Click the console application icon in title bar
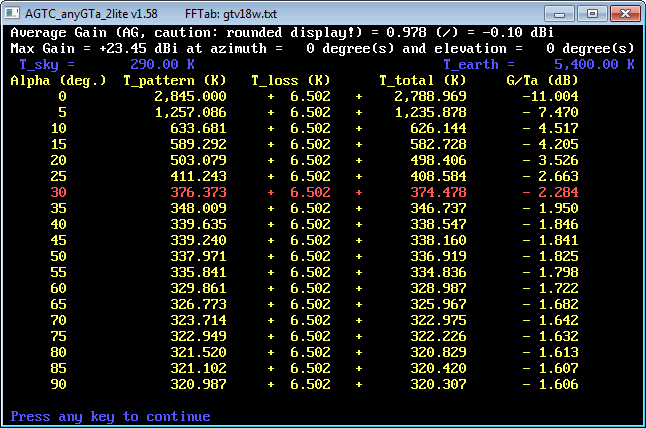The width and height of the screenshot is (646, 428). [12, 13]
